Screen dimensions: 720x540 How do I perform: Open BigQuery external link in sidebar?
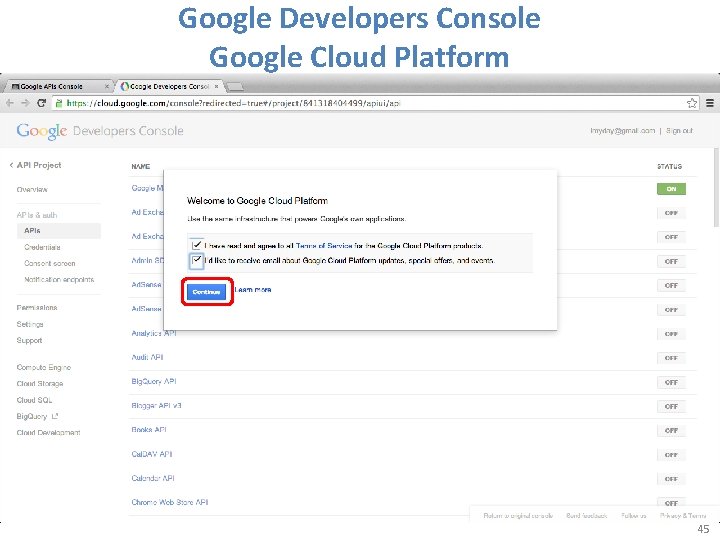coord(37,416)
